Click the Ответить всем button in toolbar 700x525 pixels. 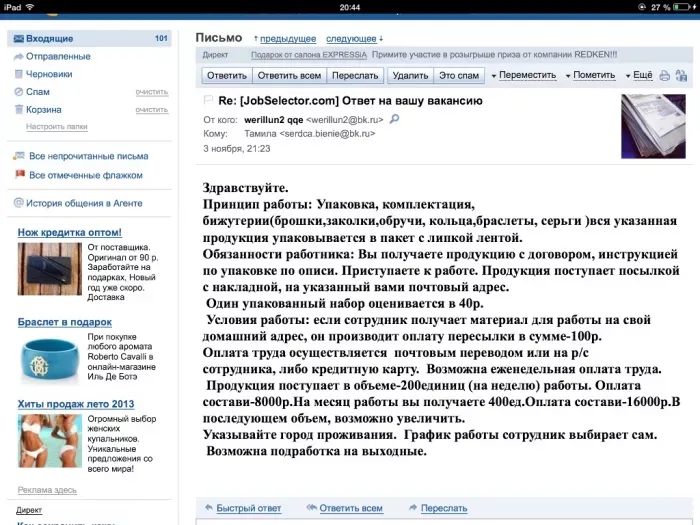(x=289, y=75)
